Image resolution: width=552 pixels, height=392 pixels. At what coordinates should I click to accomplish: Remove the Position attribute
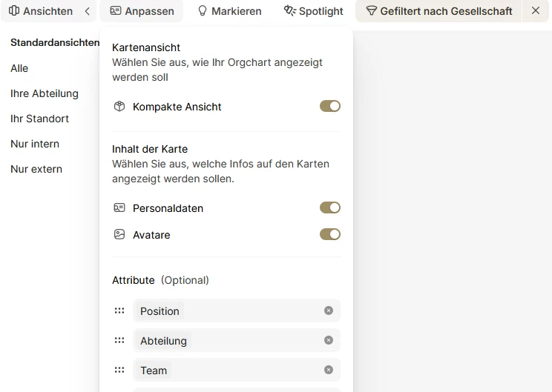coord(329,310)
